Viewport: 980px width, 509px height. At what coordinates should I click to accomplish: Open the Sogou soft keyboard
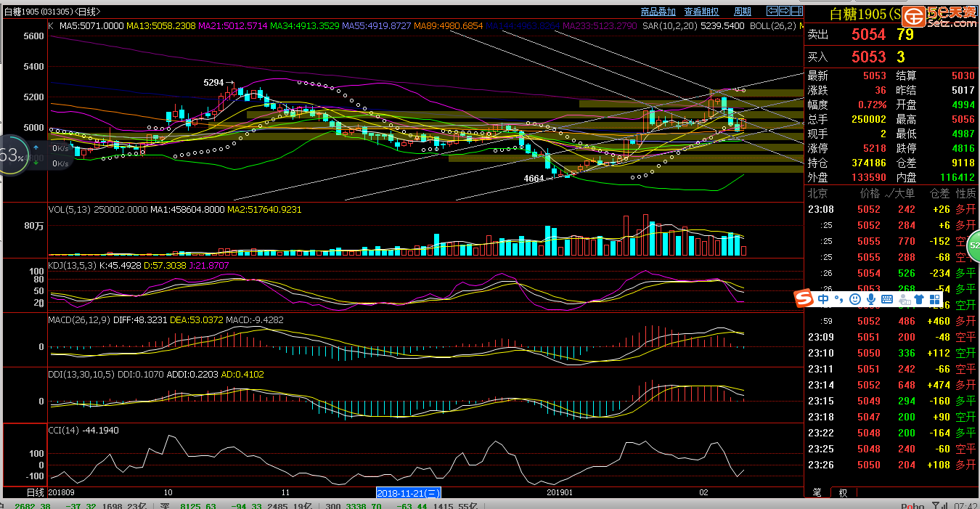[886, 298]
